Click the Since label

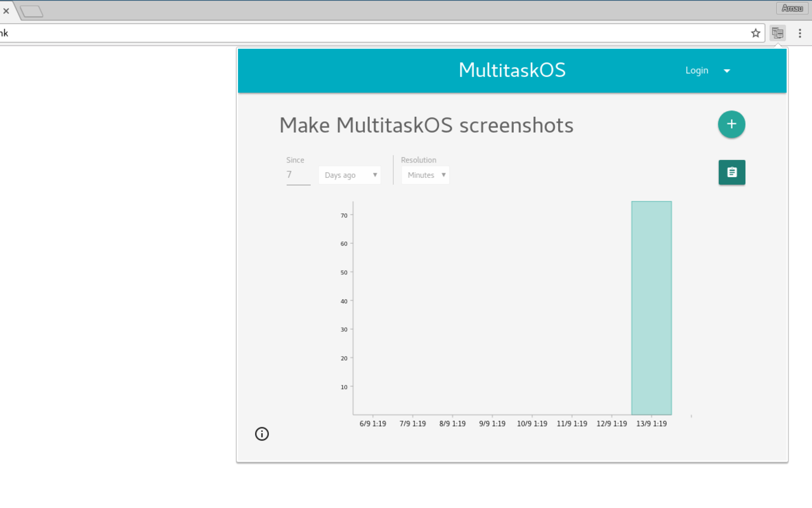(295, 160)
